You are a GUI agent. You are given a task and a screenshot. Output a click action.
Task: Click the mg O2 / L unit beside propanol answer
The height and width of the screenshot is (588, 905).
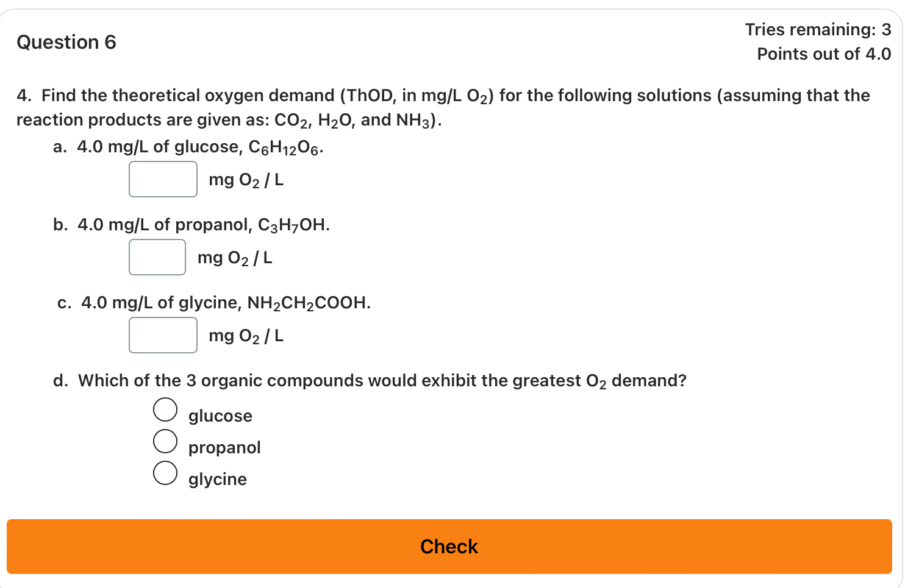234,257
